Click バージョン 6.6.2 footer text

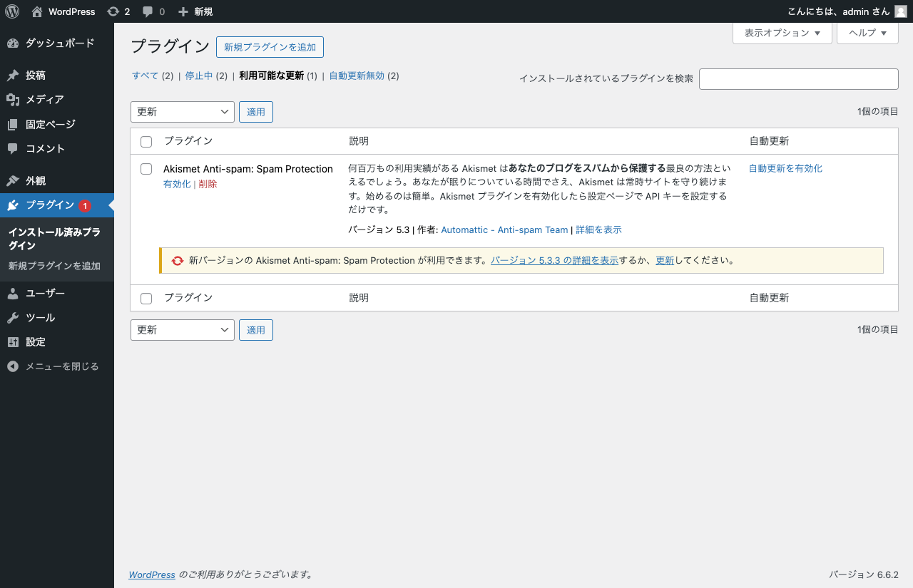[863, 574]
